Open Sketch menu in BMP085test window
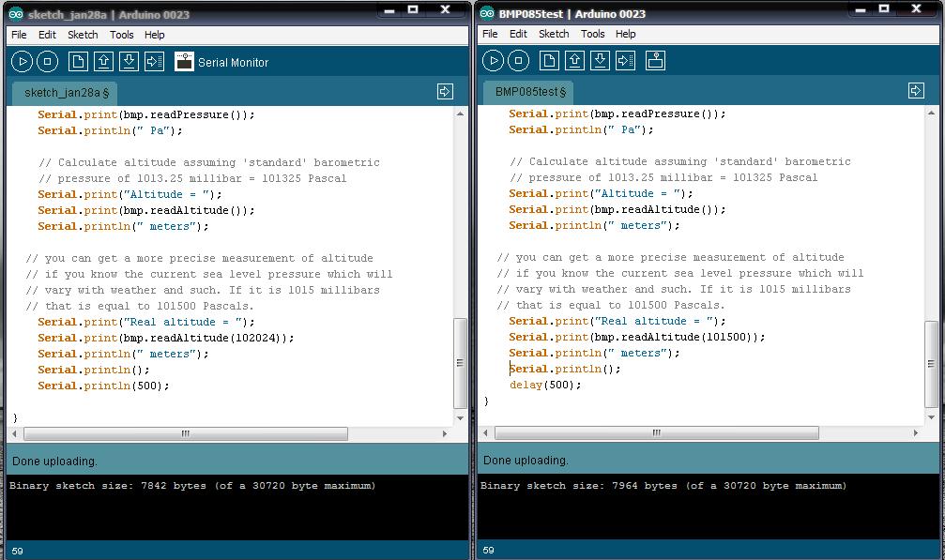 [x=554, y=34]
